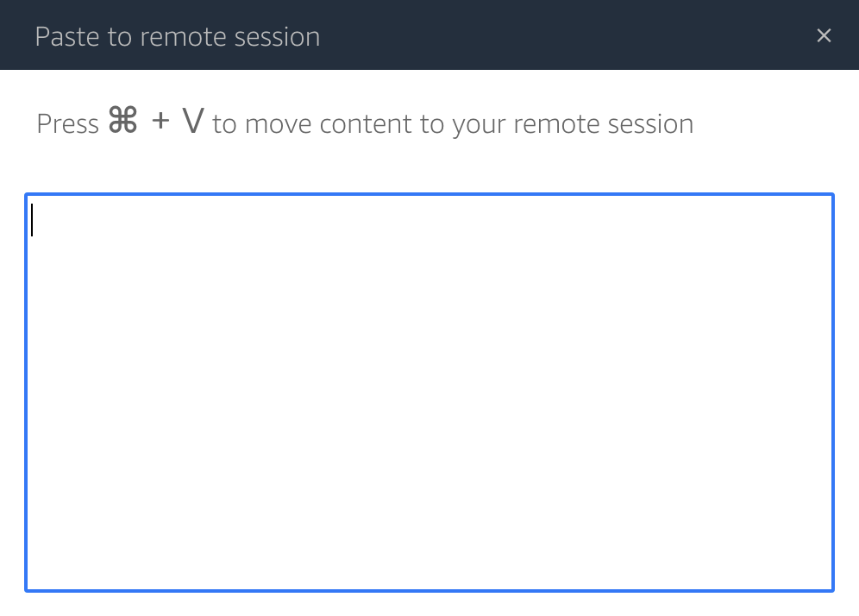
Task: Close the Paste to remote session dialog
Action: tap(824, 35)
